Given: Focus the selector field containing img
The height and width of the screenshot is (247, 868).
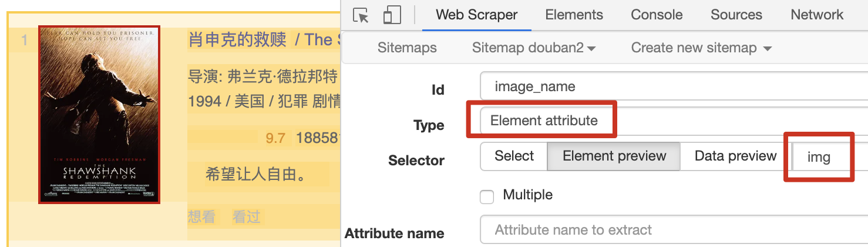Looking at the screenshot, I should pyautogui.click(x=829, y=157).
